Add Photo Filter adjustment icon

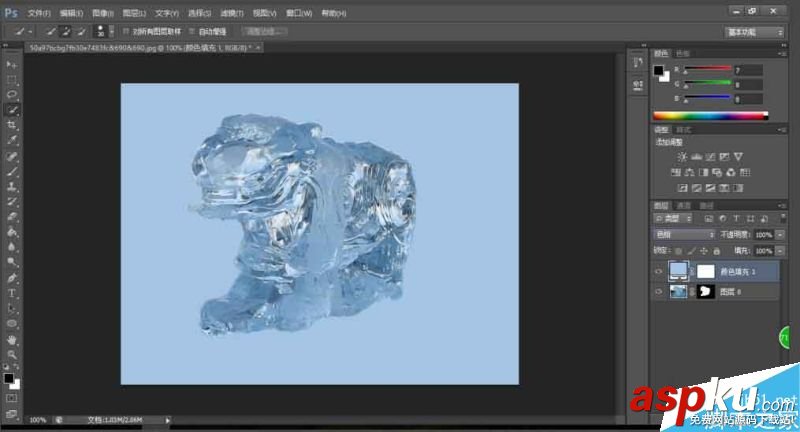[717, 172]
